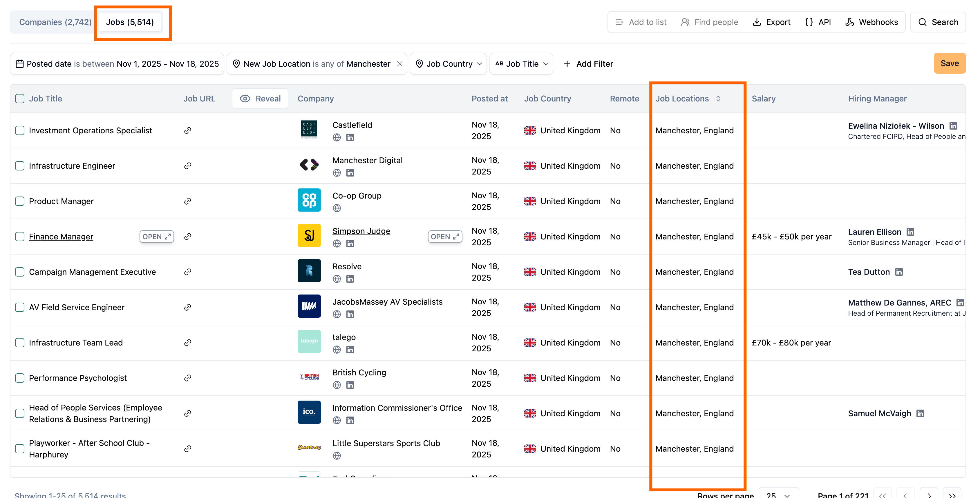Click the job URL link icon for Product Manager
The width and height of the screenshot is (980, 498).
[x=187, y=201]
